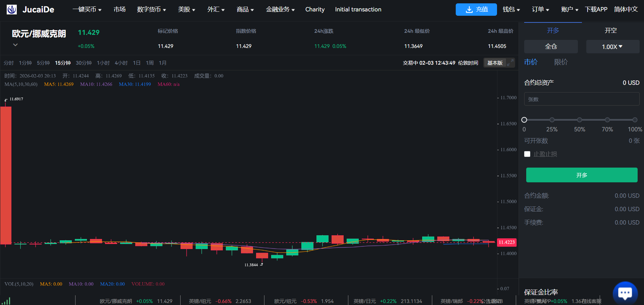Click the 25% position slider marker
The width and height of the screenshot is (644, 305).
tap(552, 120)
